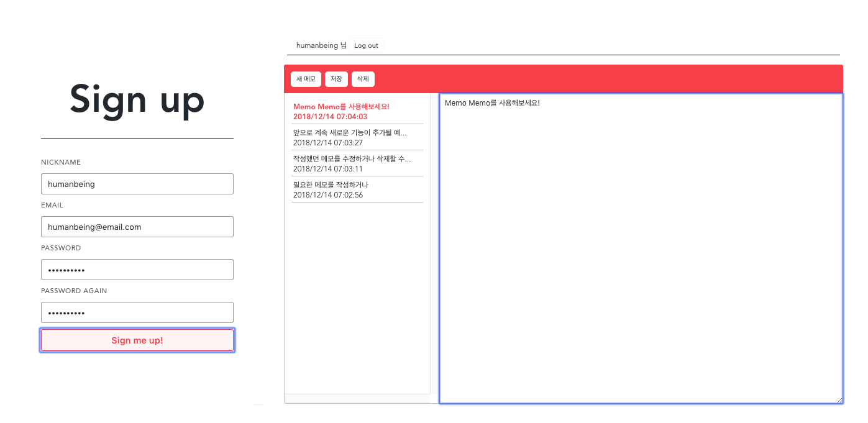Focus the PASSWORD AGAIN field

(137, 312)
